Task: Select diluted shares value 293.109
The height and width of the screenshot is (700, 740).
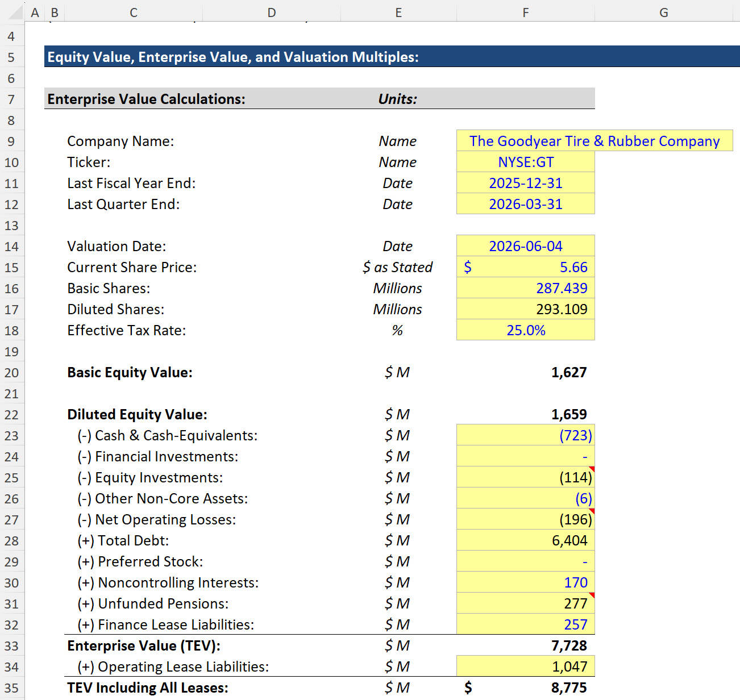Action: (x=526, y=309)
